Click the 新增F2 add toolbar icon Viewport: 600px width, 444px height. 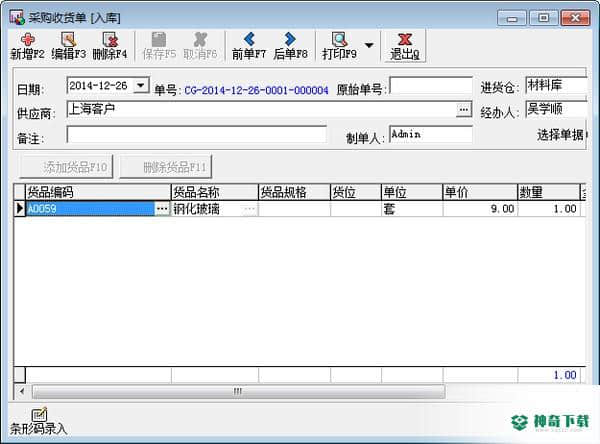coord(27,46)
